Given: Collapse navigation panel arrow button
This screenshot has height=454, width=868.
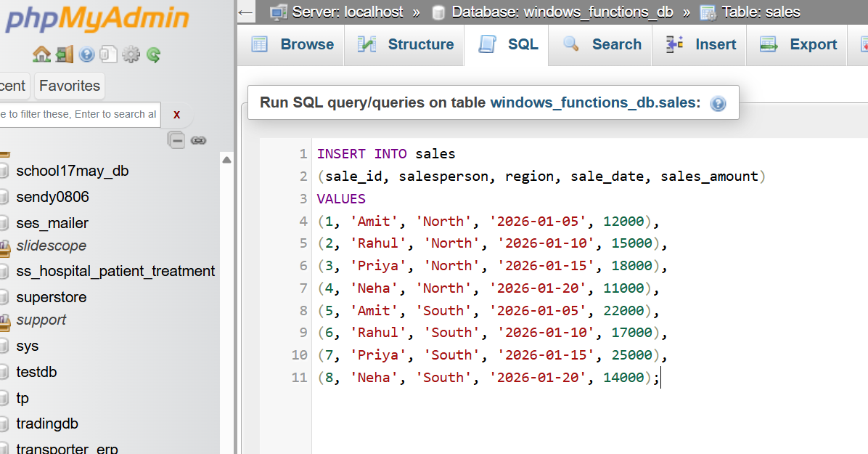Looking at the screenshot, I should click(246, 12).
